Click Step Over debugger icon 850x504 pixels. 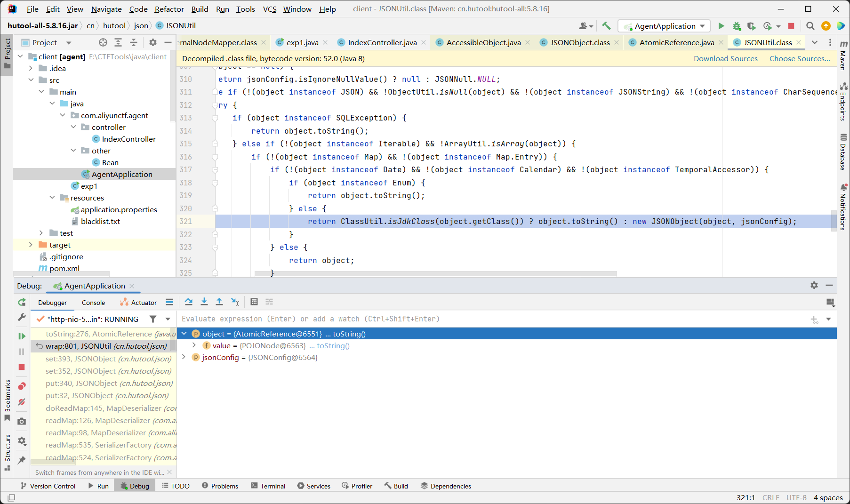coord(189,302)
